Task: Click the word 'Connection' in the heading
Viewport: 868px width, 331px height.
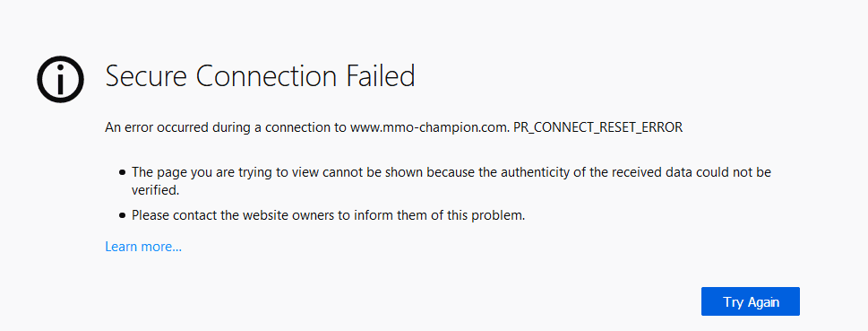Action: point(267,76)
